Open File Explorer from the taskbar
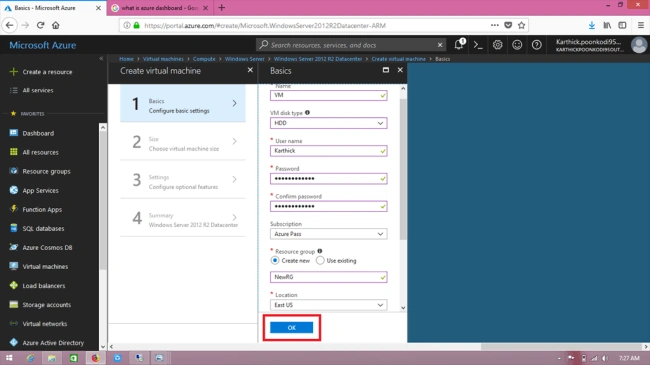 tap(51, 358)
